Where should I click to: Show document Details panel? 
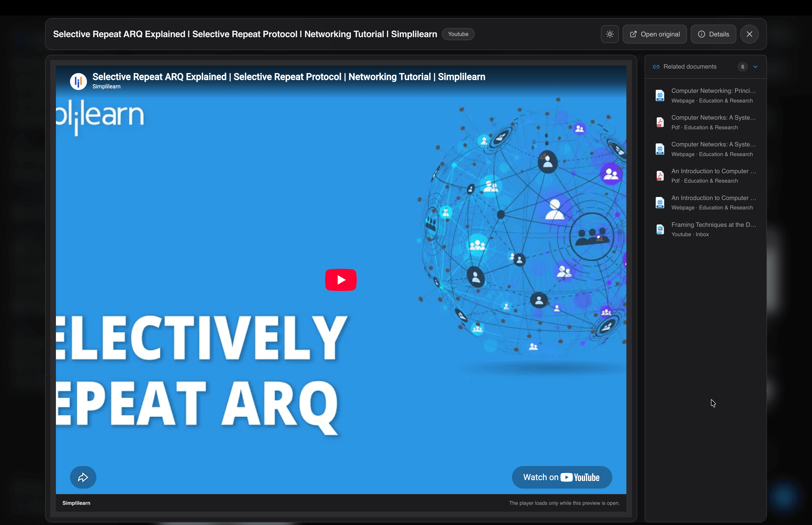[713, 34]
